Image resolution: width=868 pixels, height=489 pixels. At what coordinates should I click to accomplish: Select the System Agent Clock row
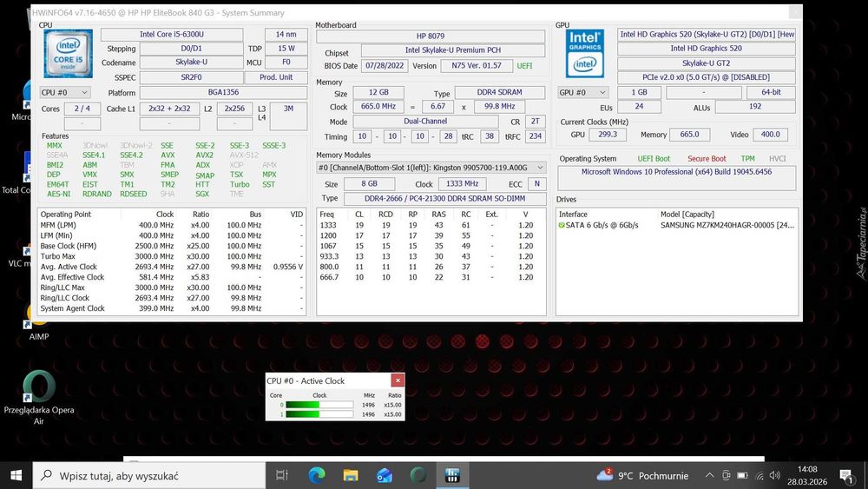(172, 308)
